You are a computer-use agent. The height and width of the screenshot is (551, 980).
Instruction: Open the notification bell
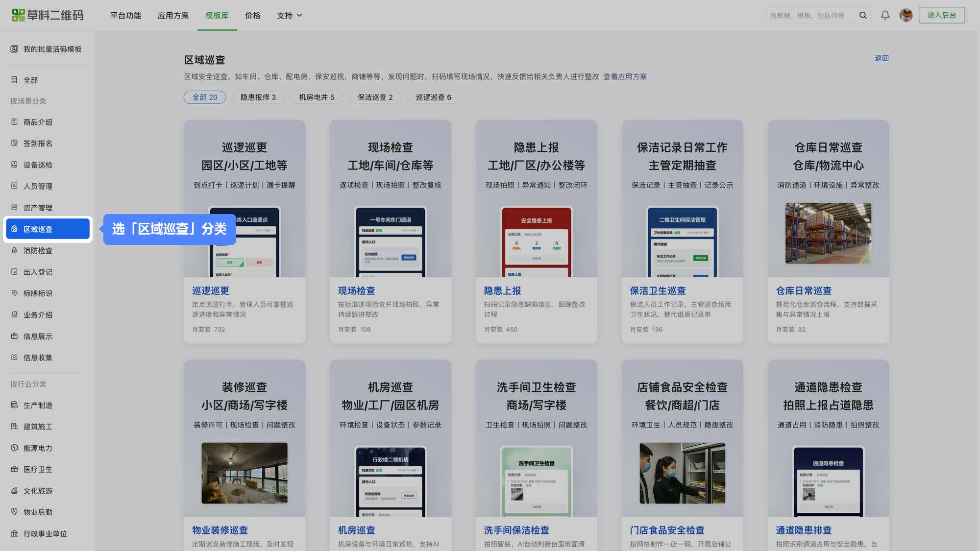(x=885, y=15)
